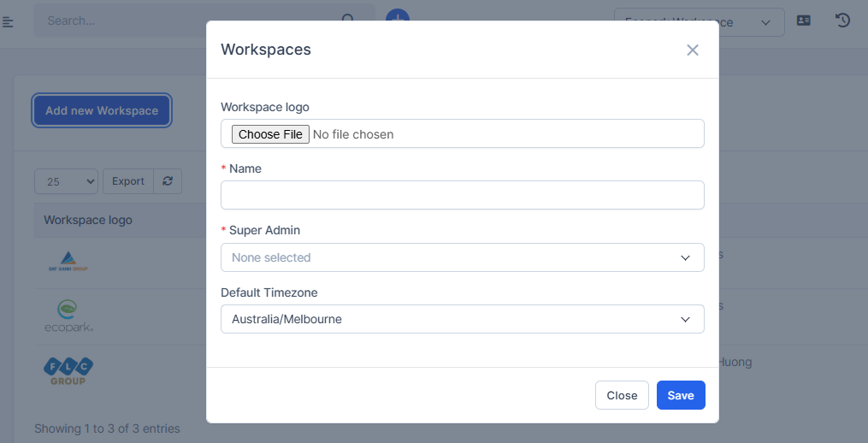868x443 pixels.
Task: Change the page length 25 selector
Action: point(67,181)
